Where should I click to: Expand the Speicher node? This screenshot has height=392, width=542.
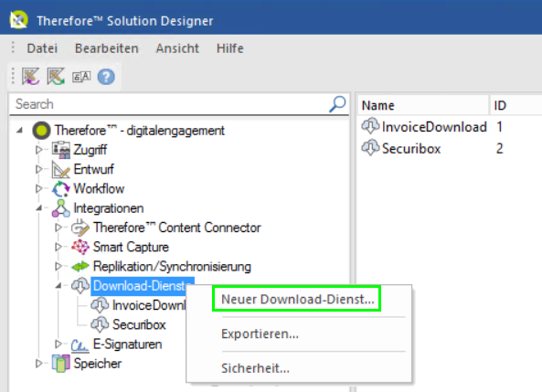point(39,364)
